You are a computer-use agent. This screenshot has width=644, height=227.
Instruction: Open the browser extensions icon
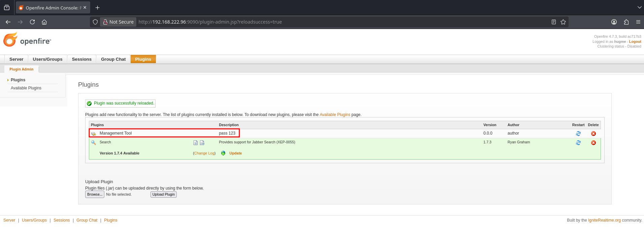tap(626, 22)
